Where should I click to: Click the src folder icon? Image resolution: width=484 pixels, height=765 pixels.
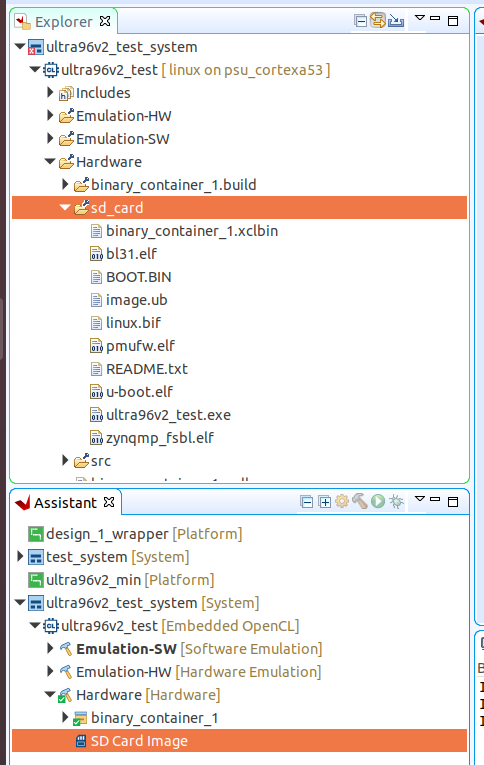[81, 460]
